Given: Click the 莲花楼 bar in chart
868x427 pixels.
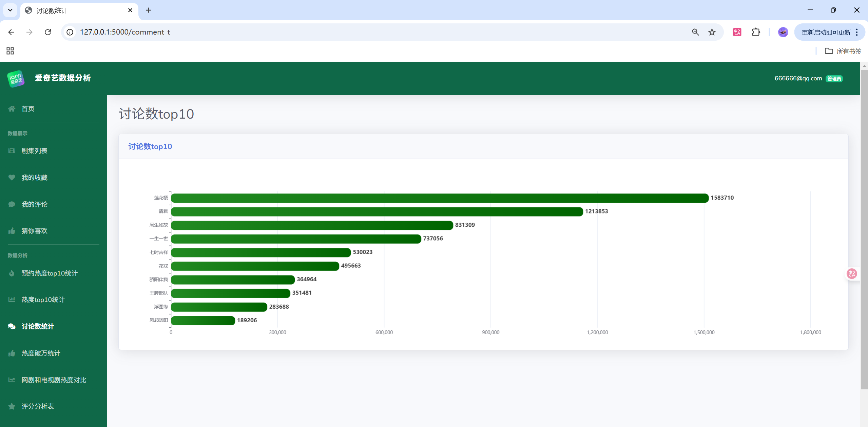Looking at the screenshot, I should point(439,198).
